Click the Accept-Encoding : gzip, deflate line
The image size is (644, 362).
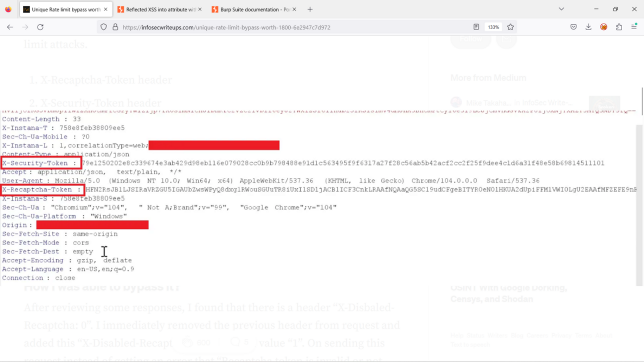[x=67, y=260]
